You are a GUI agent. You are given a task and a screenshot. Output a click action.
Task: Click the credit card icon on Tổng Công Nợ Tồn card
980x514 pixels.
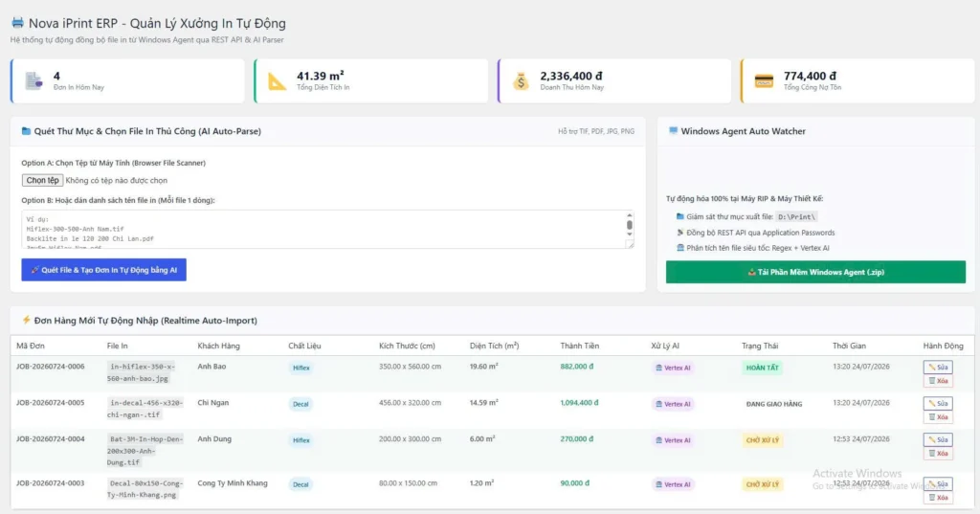tap(764, 80)
